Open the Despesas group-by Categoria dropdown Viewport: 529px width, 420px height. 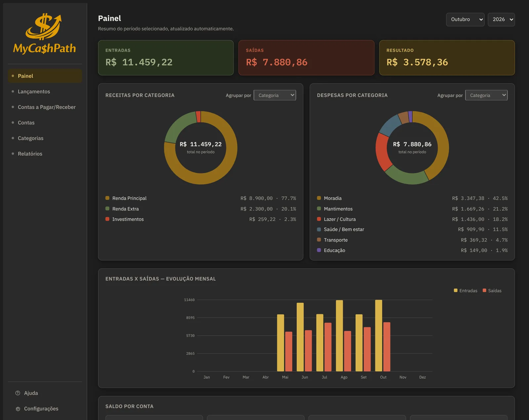[x=486, y=95]
